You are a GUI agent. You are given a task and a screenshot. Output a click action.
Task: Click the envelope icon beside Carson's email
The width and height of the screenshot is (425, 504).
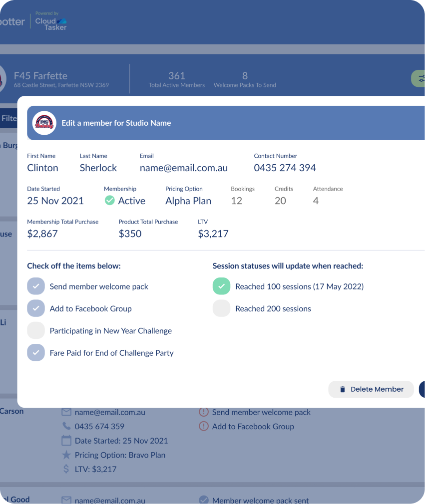coord(66,412)
